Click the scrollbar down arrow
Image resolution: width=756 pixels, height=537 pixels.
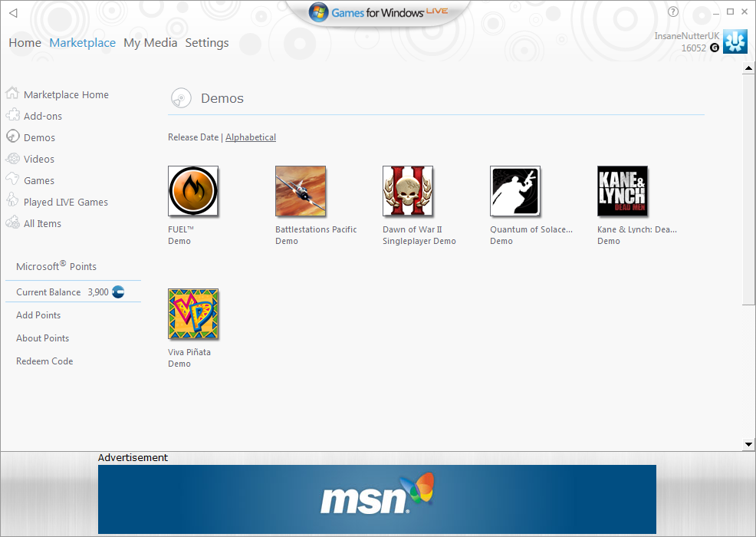click(748, 444)
